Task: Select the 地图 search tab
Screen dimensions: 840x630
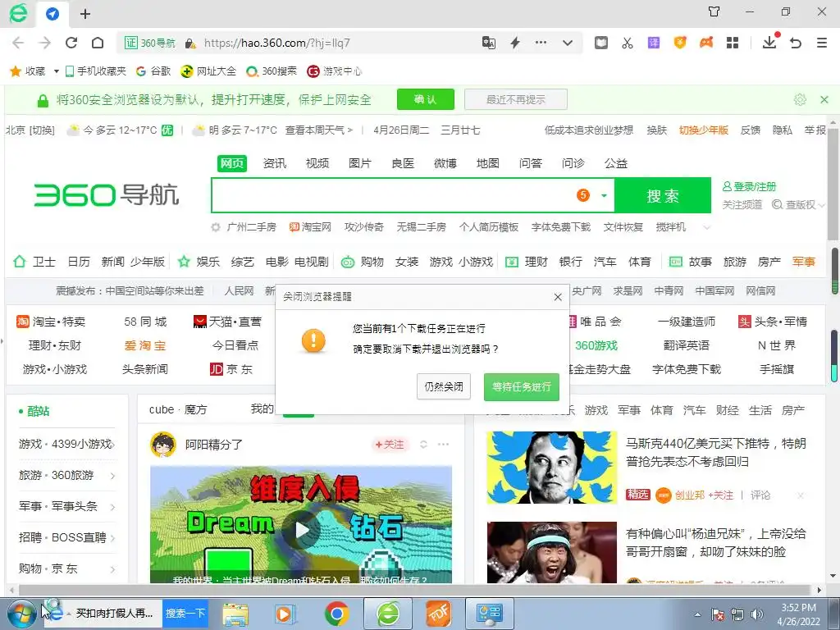Action: click(x=487, y=163)
